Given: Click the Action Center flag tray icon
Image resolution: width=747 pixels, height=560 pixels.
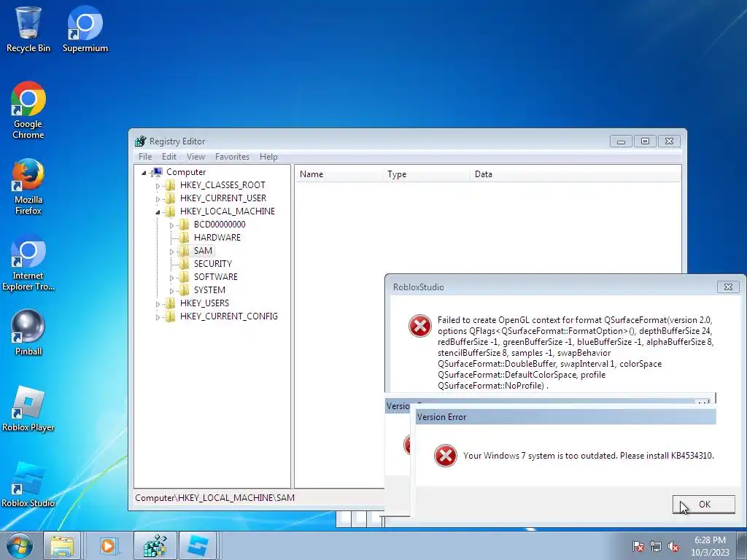Looking at the screenshot, I should (x=638, y=547).
